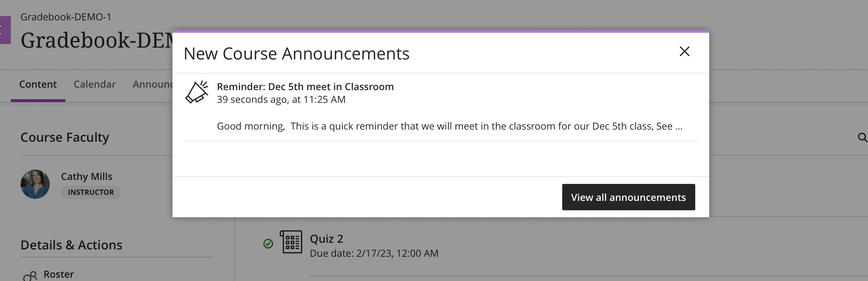Open the Announcements tab
Viewport: 868px width, 281px height.
coord(153,84)
